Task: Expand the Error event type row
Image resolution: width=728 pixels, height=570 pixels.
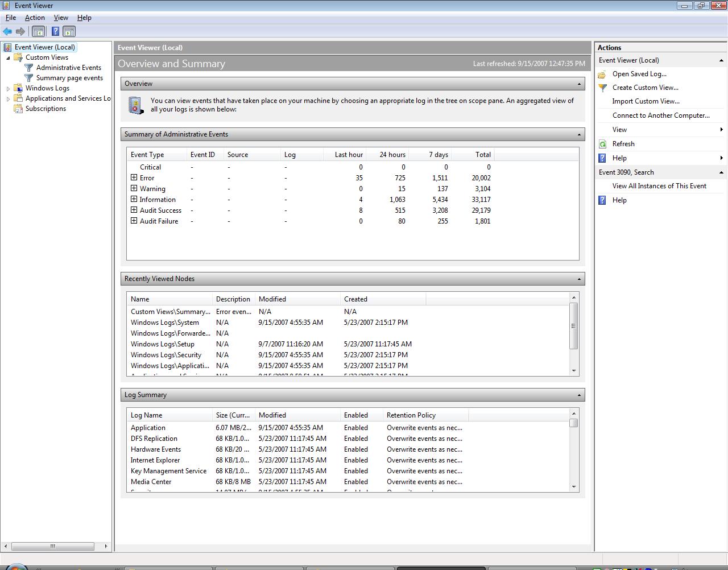Action: click(133, 177)
